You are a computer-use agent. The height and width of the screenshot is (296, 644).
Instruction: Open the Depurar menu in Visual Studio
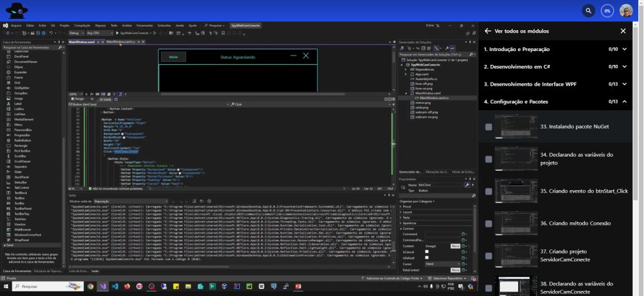coord(99,25)
